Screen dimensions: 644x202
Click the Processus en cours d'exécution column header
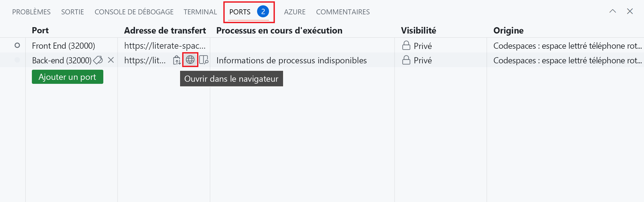tap(279, 30)
